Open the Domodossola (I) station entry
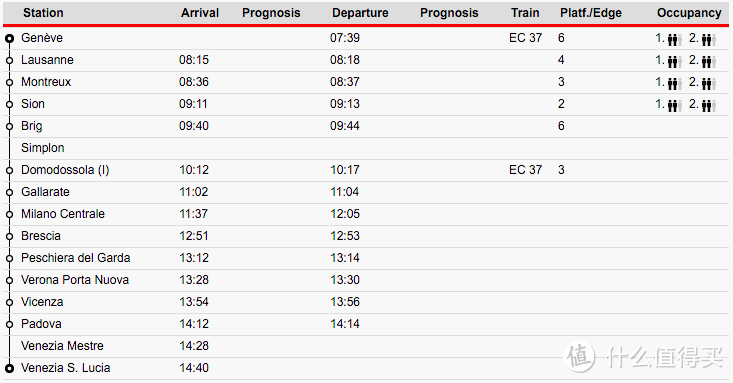This screenshot has height=383, width=733. [x=65, y=170]
